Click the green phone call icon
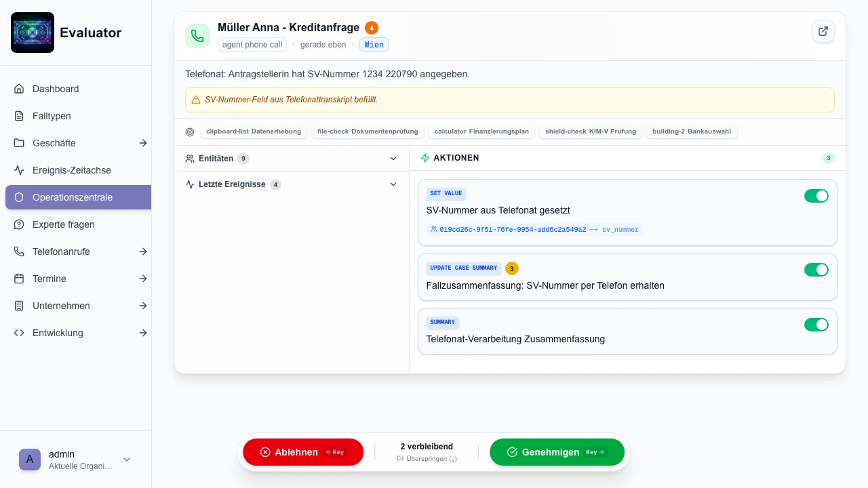868x488 pixels. point(197,36)
